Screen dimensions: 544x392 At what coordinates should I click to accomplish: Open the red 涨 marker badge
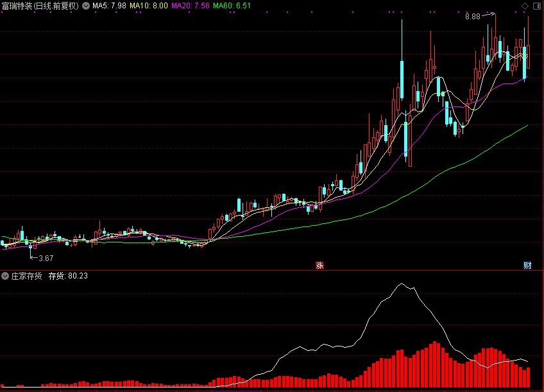(x=319, y=266)
